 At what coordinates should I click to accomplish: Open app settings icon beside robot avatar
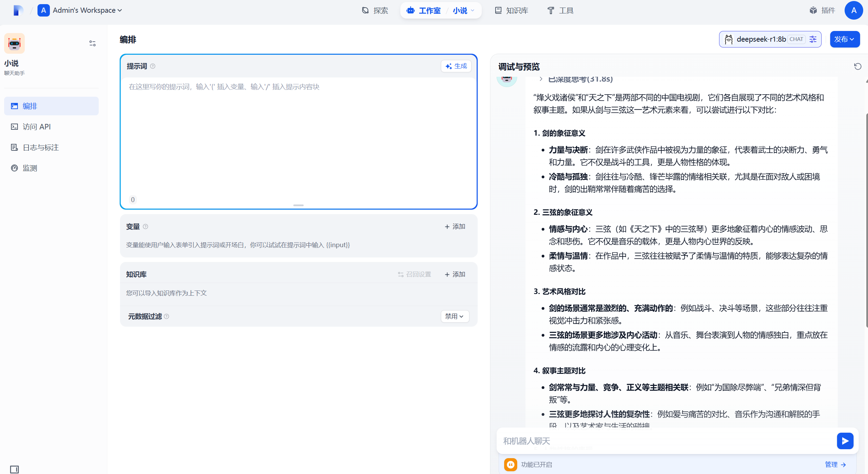(x=93, y=43)
